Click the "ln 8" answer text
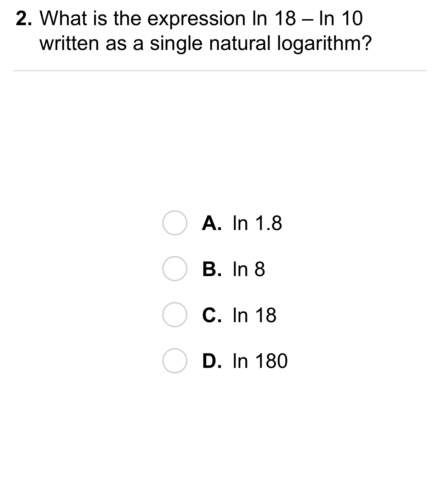This screenshot has width=439, height=504. (249, 269)
